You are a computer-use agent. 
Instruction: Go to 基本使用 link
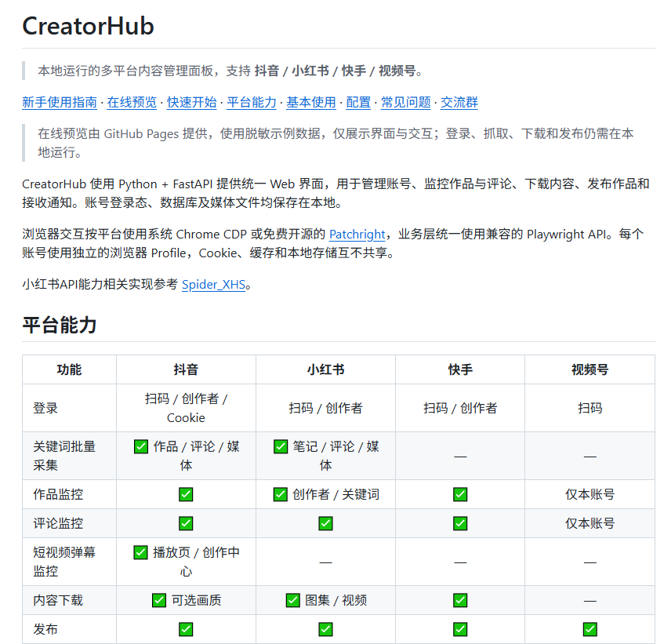click(x=310, y=102)
